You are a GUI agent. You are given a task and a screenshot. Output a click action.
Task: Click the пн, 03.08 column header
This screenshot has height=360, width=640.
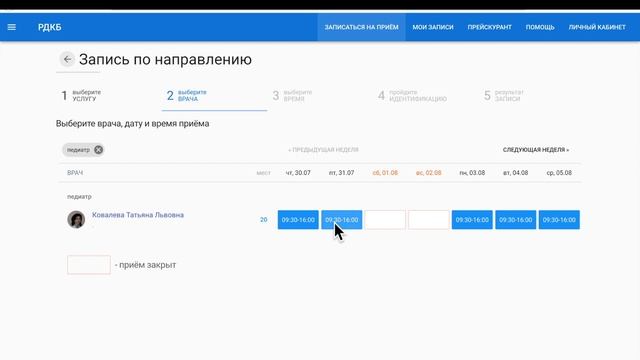point(472,173)
